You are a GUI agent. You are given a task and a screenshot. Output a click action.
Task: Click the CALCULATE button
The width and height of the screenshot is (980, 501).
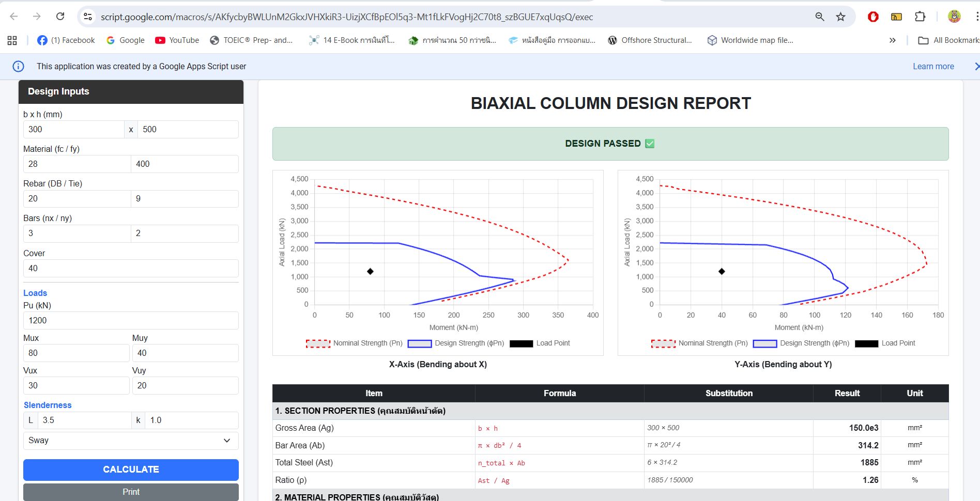coord(131,469)
